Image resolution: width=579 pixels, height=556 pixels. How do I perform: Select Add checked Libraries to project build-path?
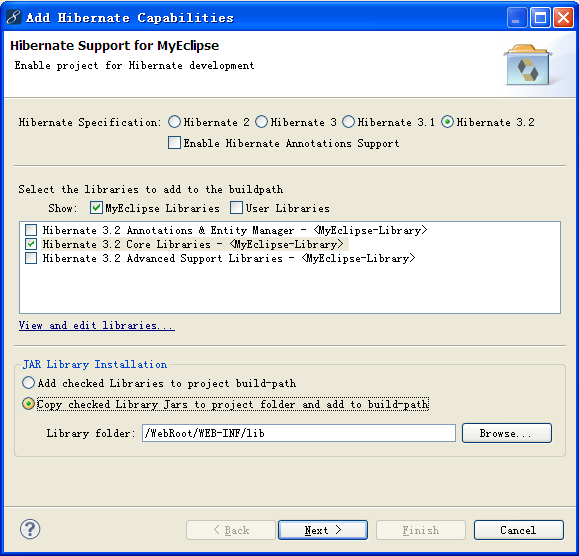(x=28, y=383)
